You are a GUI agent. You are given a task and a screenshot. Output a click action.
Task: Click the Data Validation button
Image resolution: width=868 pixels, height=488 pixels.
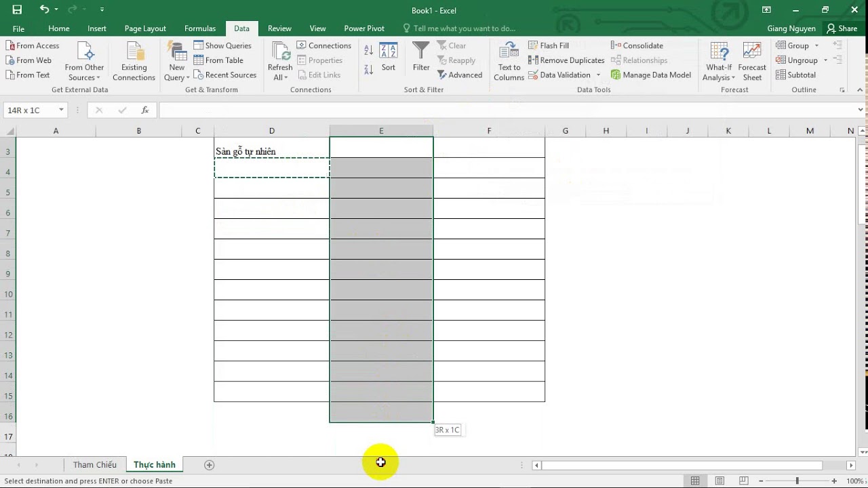point(559,75)
